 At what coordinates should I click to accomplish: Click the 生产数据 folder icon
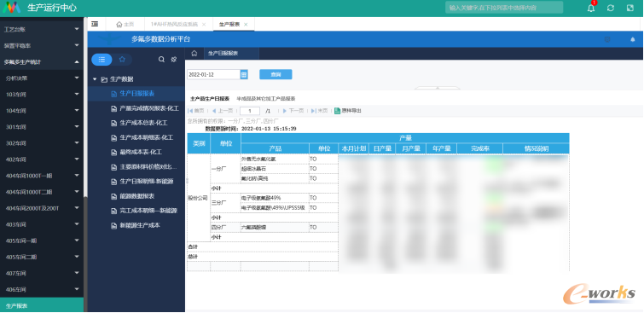(104, 79)
